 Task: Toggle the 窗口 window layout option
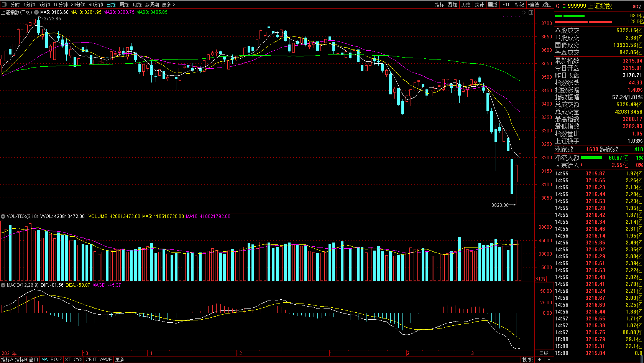(34, 360)
